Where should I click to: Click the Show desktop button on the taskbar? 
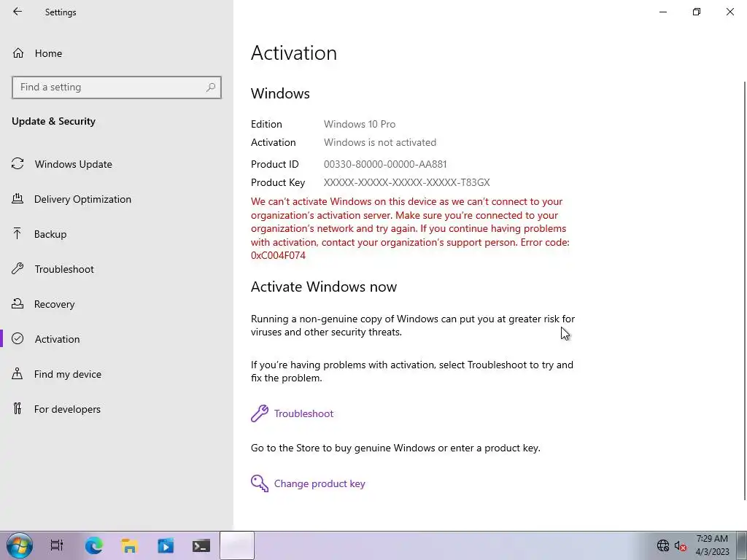[x=741, y=545]
